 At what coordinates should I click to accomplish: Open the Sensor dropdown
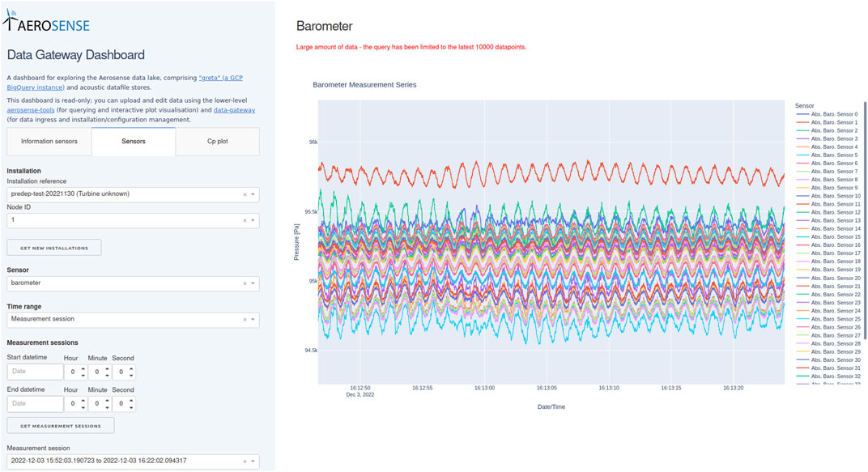click(253, 283)
